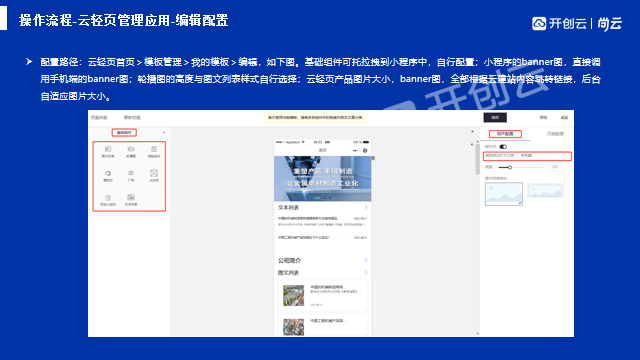This screenshot has width=640, height=360.
Task: Select the first image-text list style thumbnail
Action: click(x=504, y=194)
